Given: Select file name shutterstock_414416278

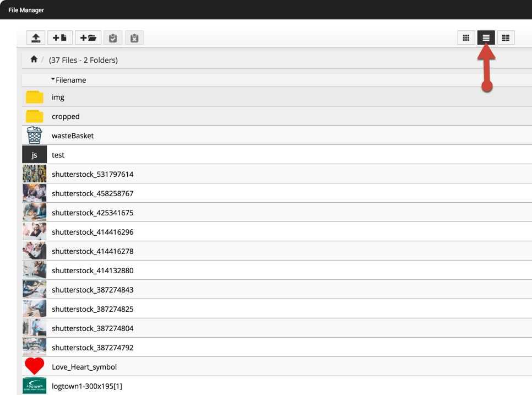Looking at the screenshot, I should 93,251.
